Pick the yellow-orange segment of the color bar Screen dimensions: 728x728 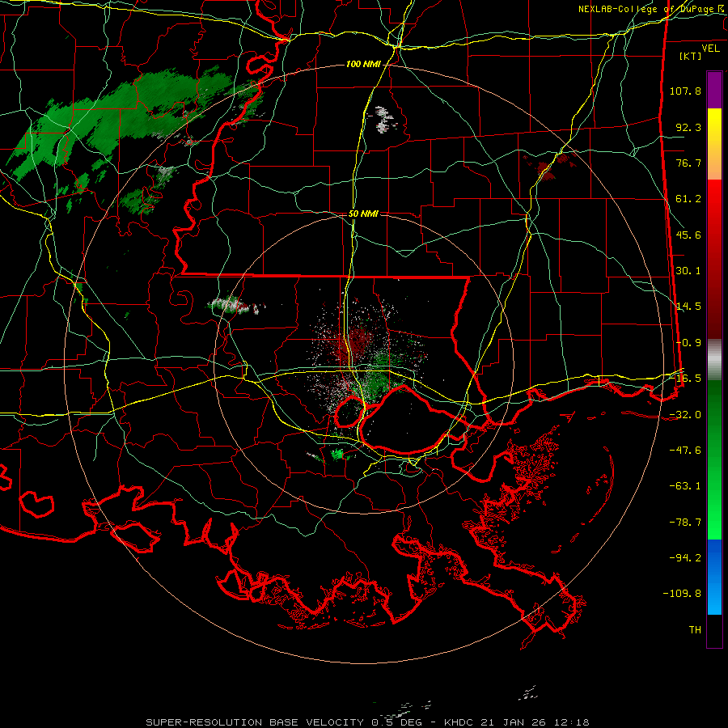coord(714,144)
